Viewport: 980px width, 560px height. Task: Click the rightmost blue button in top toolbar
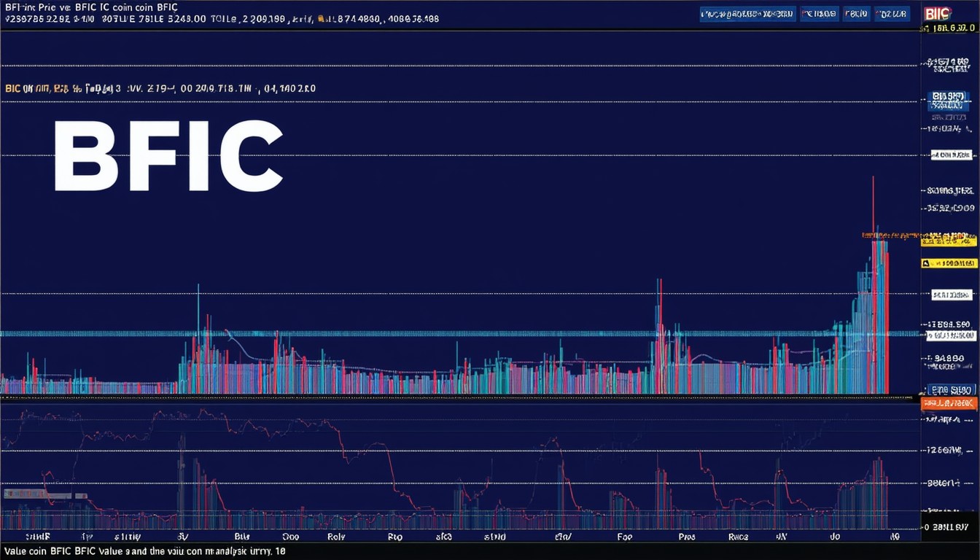892,14
